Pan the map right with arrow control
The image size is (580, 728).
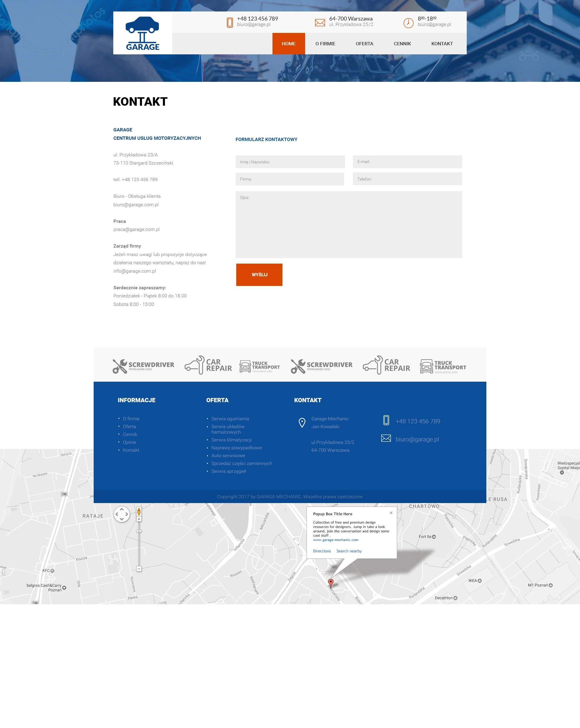click(127, 514)
